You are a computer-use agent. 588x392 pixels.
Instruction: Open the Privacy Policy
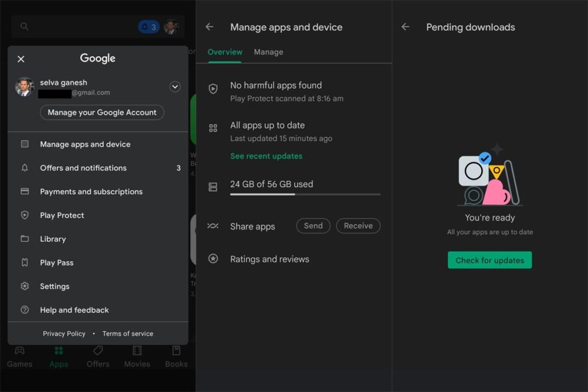point(64,333)
